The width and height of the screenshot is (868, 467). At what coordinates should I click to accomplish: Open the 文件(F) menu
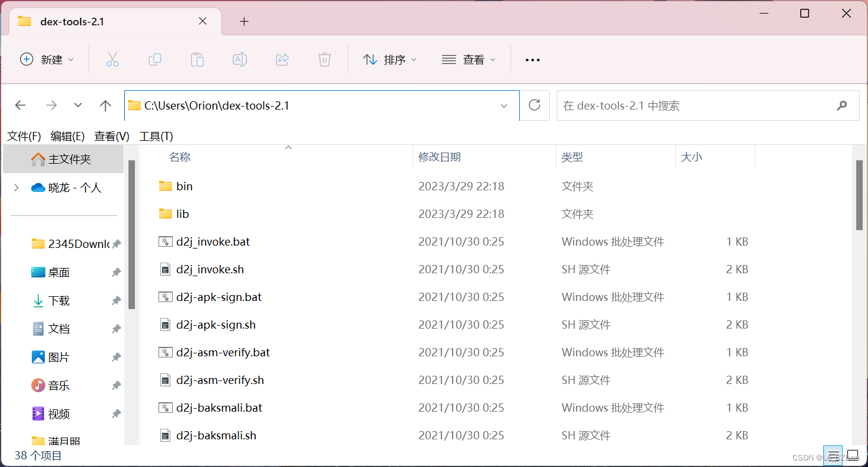click(24, 136)
